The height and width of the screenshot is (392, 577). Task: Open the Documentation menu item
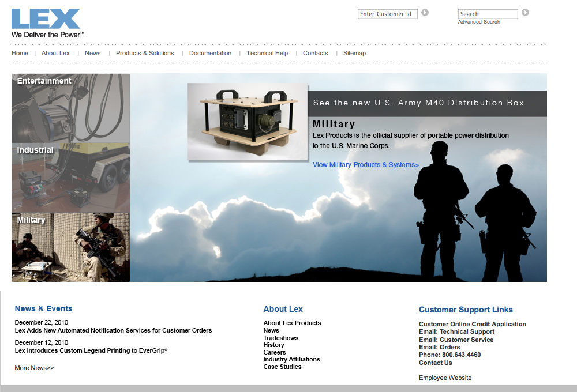point(210,53)
